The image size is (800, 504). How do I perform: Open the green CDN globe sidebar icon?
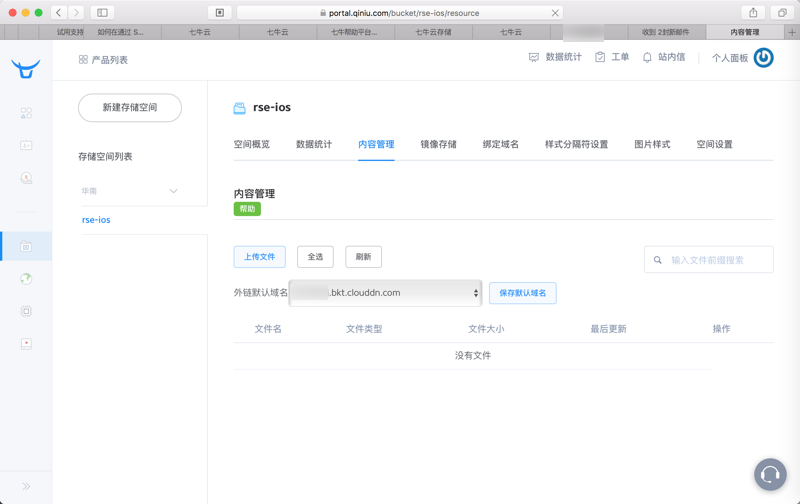(x=26, y=279)
